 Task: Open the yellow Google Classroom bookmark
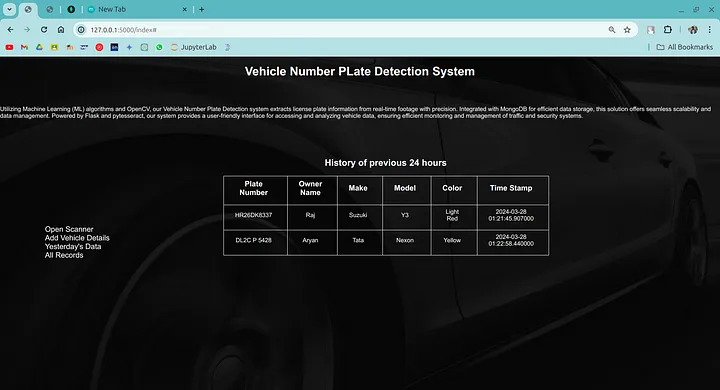(x=54, y=47)
